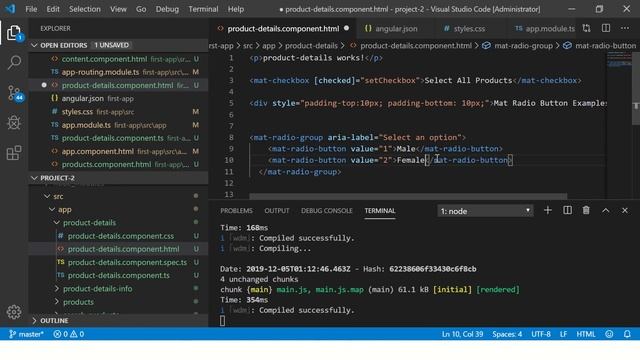Click the product-details breadcrumb folder
Image resolution: width=640 pixels, height=360 pixels.
311,46
